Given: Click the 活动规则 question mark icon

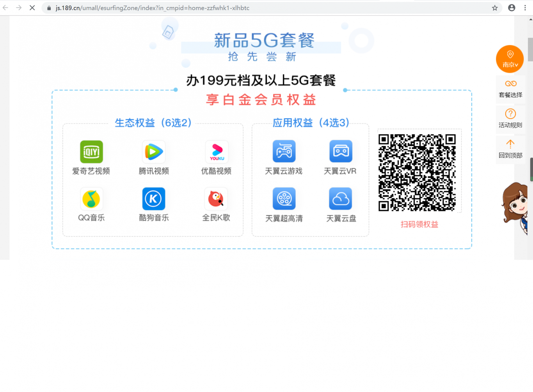Looking at the screenshot, I should pos(510,114).
